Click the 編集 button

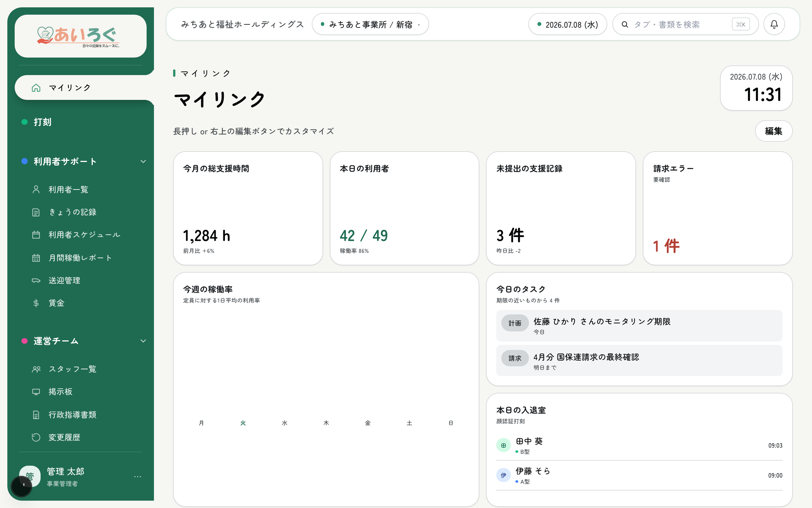(x=773, y=131)
